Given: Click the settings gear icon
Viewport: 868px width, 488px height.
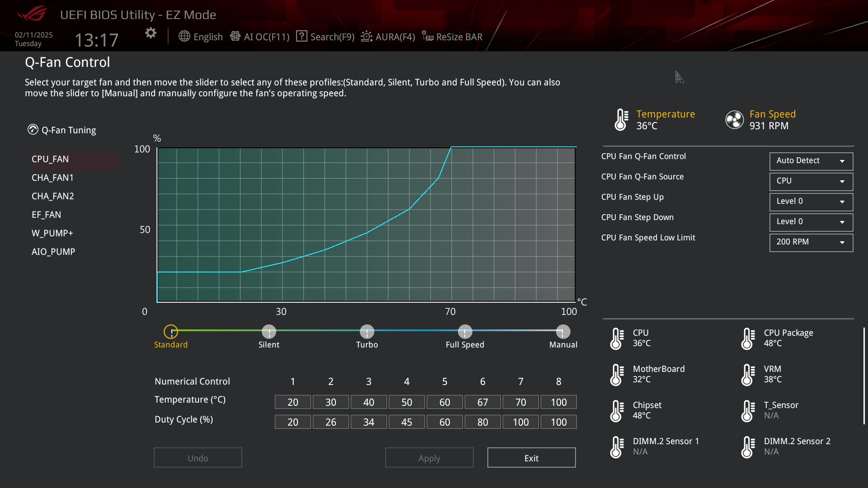Looking at the screenshot, I should pyautogui.click(x=151, y=33).
